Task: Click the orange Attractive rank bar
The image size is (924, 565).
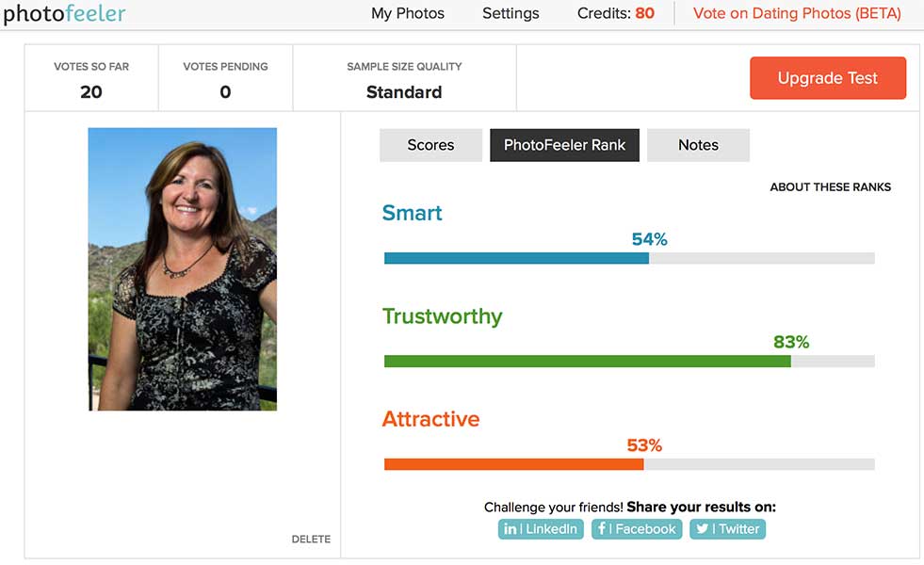Action: tap(513, 463)
